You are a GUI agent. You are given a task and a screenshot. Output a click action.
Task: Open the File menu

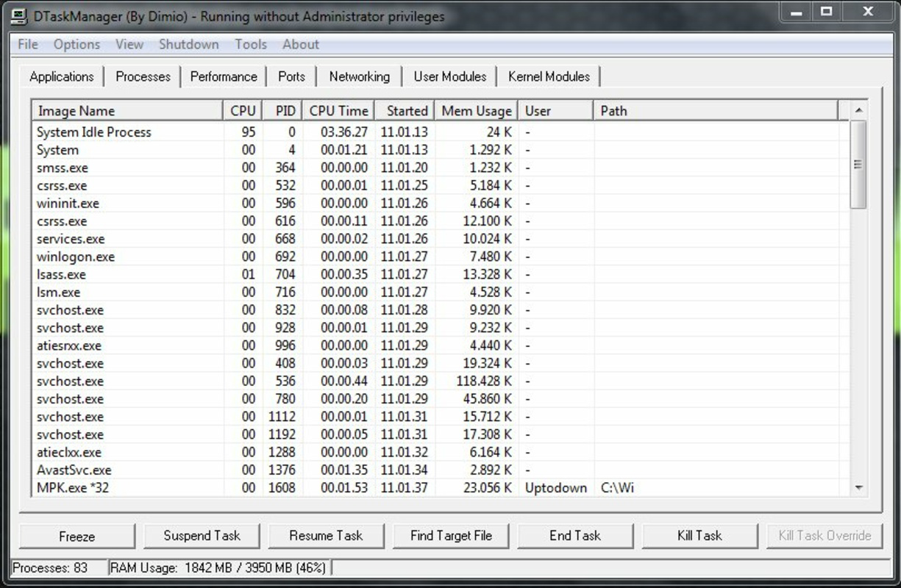pyautogui.click(x=27, y=44)
